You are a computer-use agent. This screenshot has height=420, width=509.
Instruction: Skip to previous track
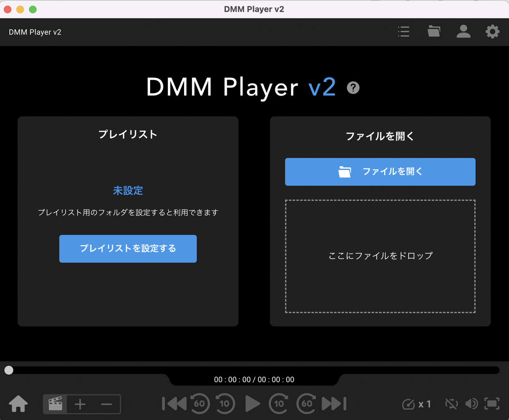(x=174, y=404)
